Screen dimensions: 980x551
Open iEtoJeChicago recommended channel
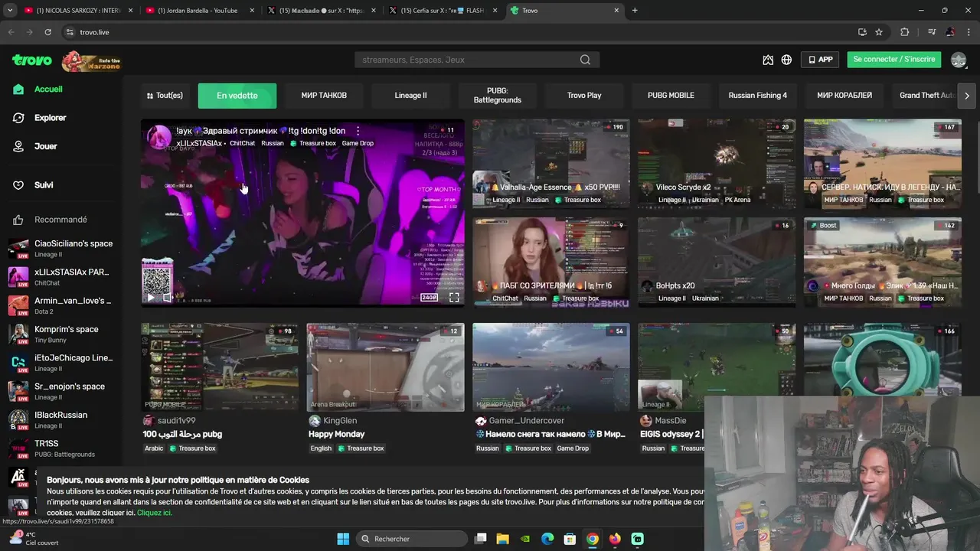61,363
